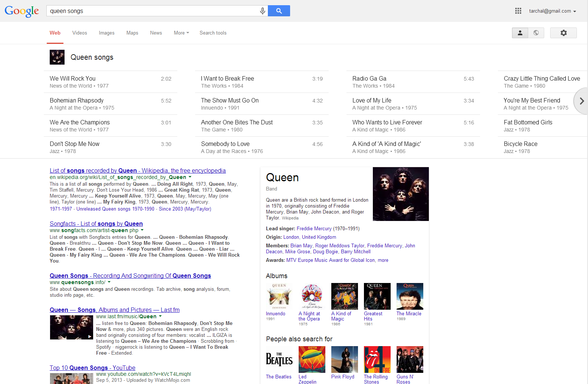Select the Web tab

pyautogui.click(x=55, y=33)
